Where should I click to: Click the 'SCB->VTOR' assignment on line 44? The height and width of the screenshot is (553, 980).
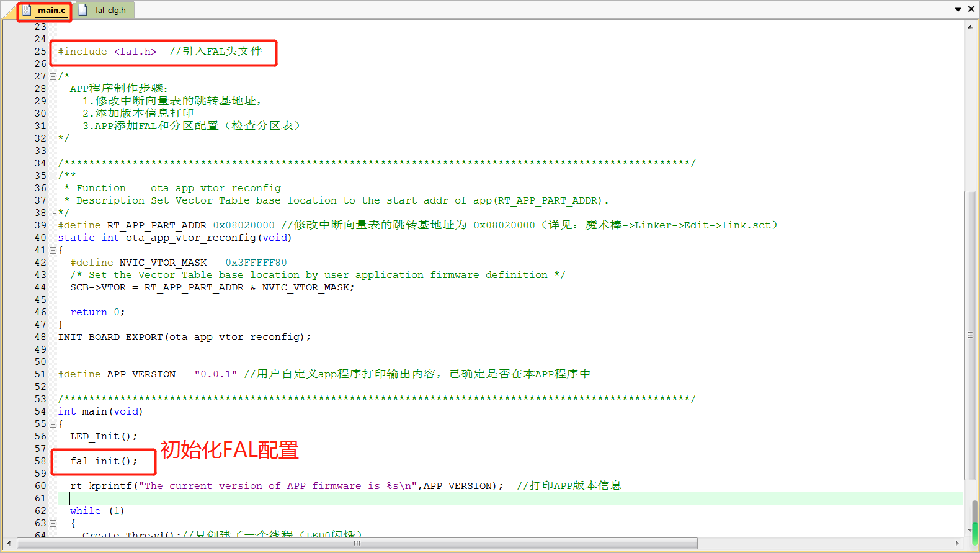(x=212, y=287)
